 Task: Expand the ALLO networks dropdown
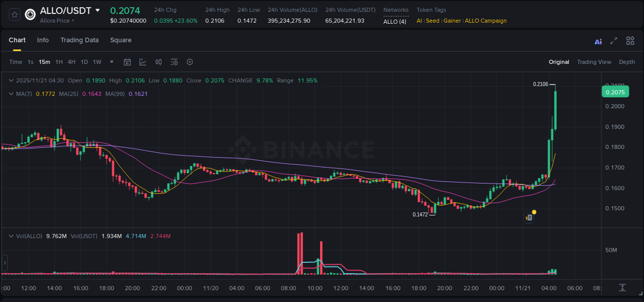[395, 21]
